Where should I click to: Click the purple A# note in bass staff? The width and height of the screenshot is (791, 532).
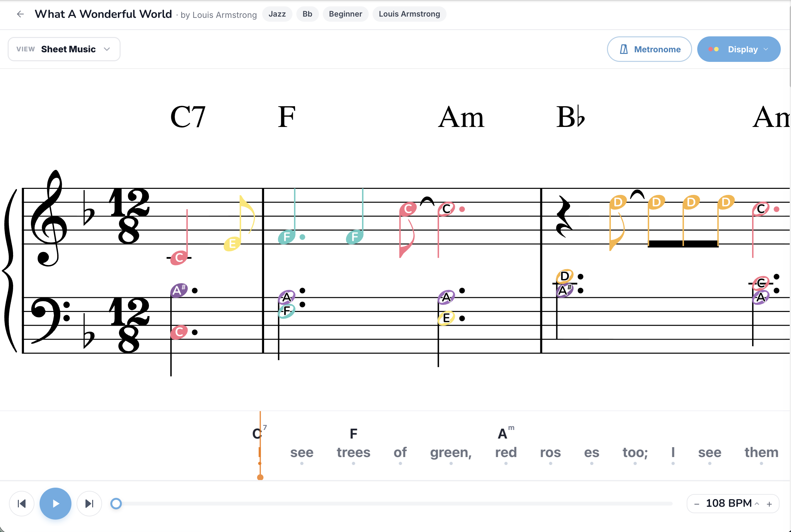click(179, 291)
